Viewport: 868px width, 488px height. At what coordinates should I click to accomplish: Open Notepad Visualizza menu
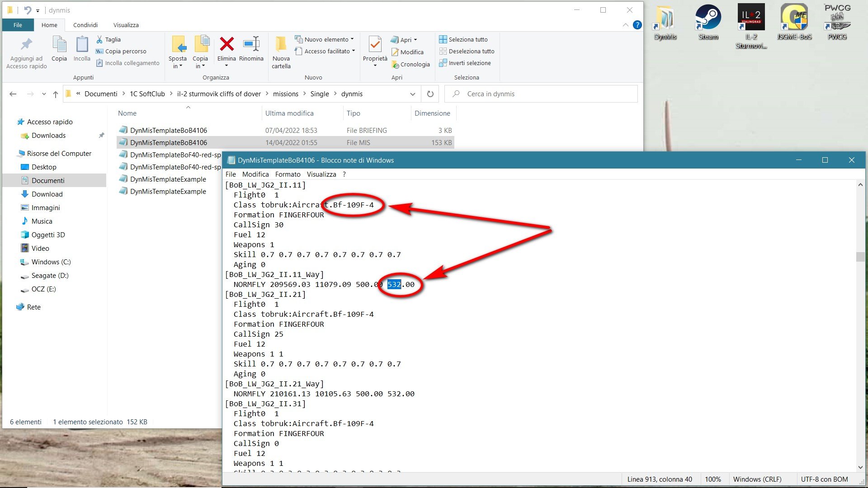(321, 174)
